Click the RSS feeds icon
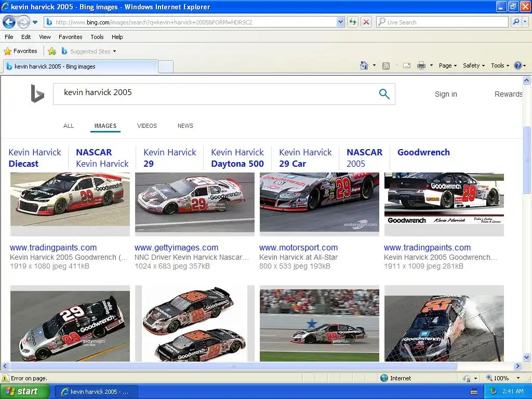This screenshot has width=532, height=399. click(x=386, y=66)
